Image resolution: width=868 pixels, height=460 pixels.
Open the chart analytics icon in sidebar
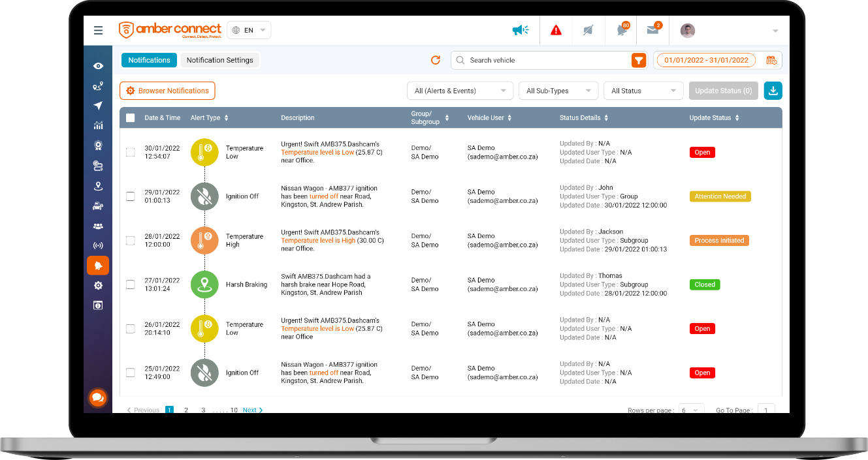(98, 125)
